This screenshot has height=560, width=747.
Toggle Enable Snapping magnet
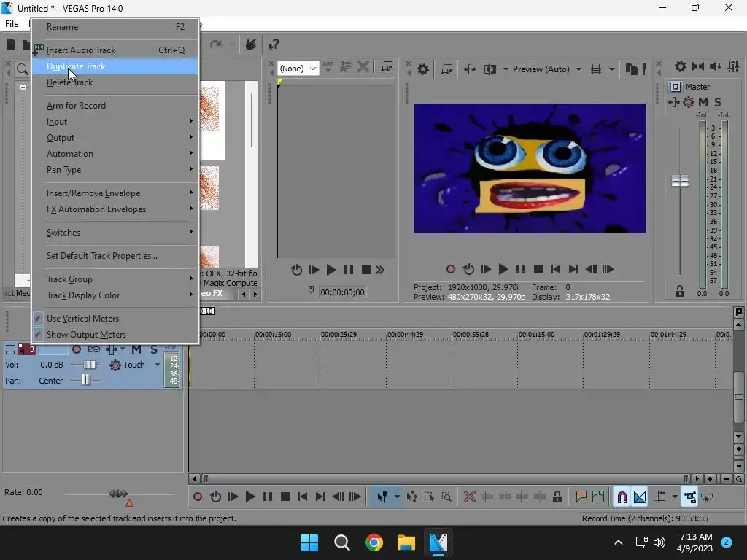click(622, 497)
